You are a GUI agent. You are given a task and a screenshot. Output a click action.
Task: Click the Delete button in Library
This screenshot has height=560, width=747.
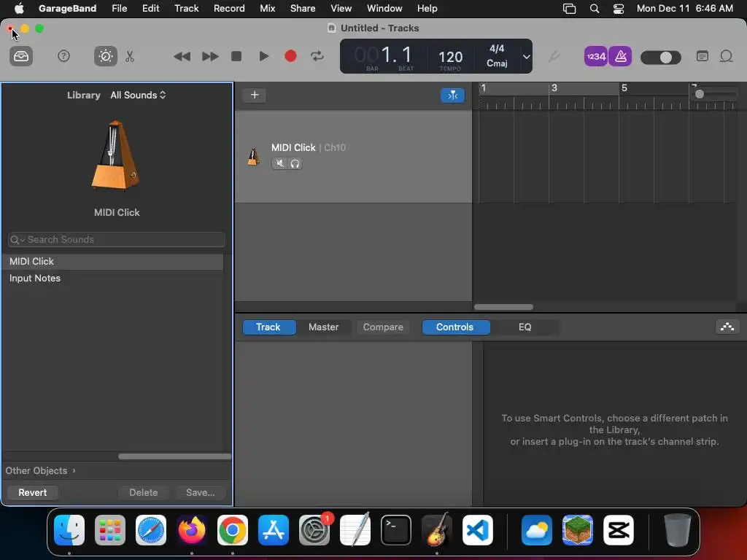pyautogui.click(x=144, y=492)
